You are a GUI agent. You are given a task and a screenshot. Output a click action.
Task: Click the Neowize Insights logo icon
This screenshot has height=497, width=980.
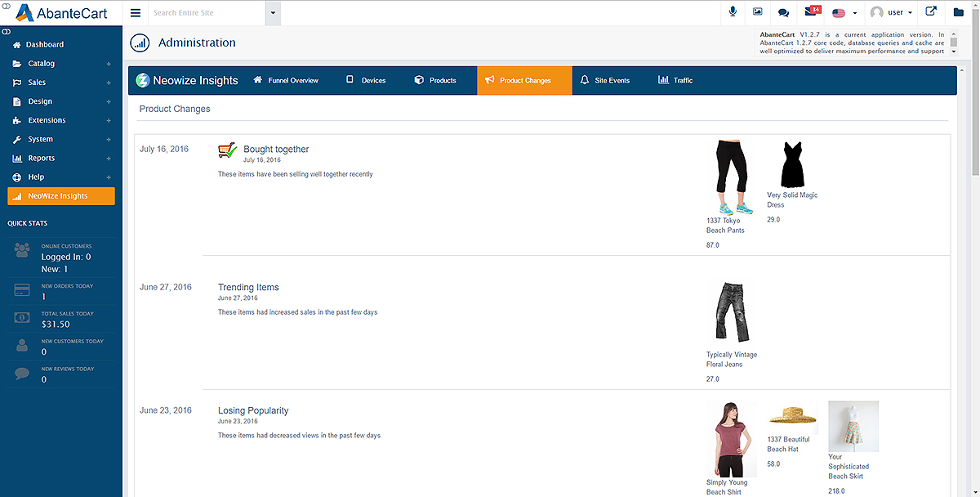click(143, 80)
